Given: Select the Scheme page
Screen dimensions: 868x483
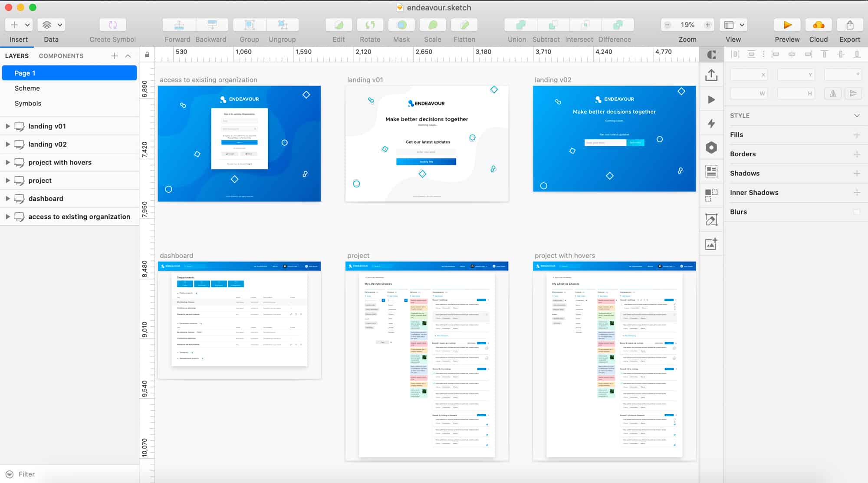Looking at the screenshot, I should point(69,88).
